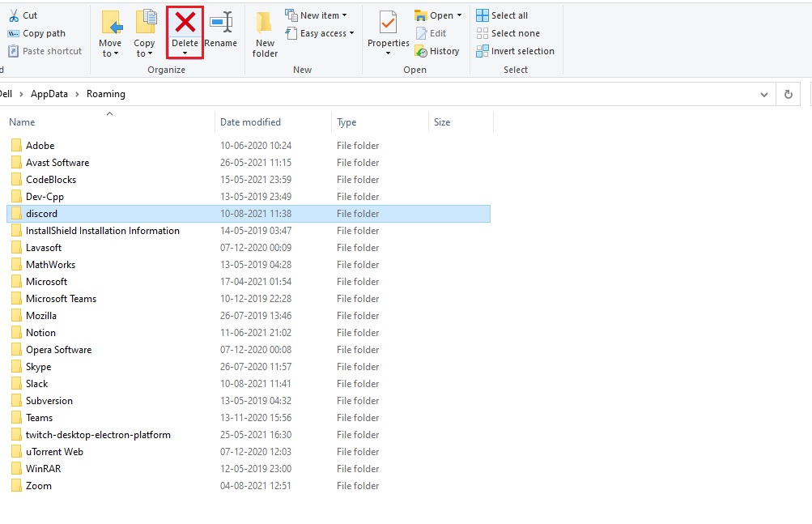Click the red X Delete icon
Image resolution: width=812 pixels, height=524 pixels.
(x=185, y=23)
